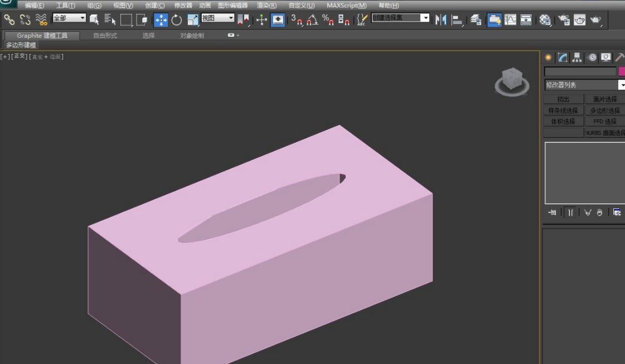625x364 pixels.
Task: Toggle the Spinner Snap icon
Action: click(343, 20)
